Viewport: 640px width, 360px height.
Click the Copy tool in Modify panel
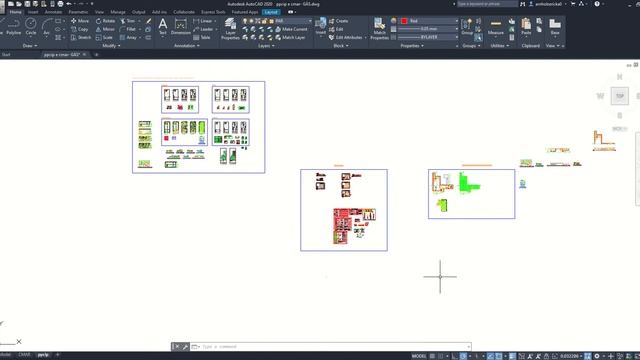[x=80, y=29]
